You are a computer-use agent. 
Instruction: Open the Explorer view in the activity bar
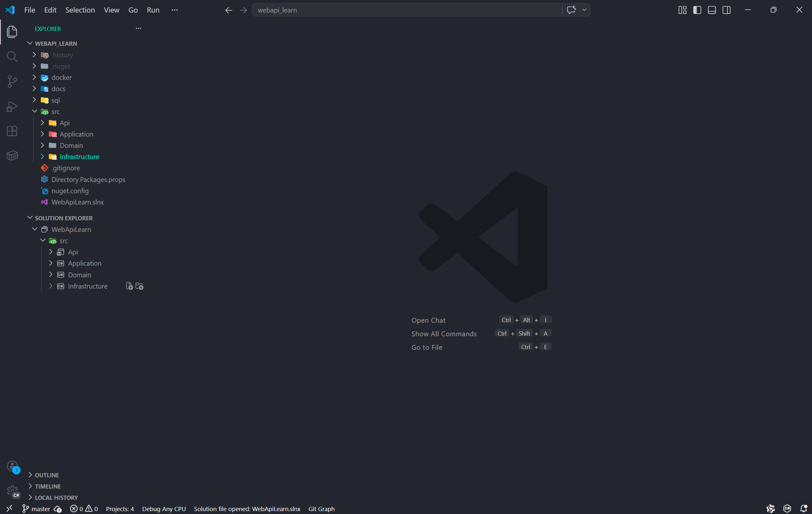point(12,32)
